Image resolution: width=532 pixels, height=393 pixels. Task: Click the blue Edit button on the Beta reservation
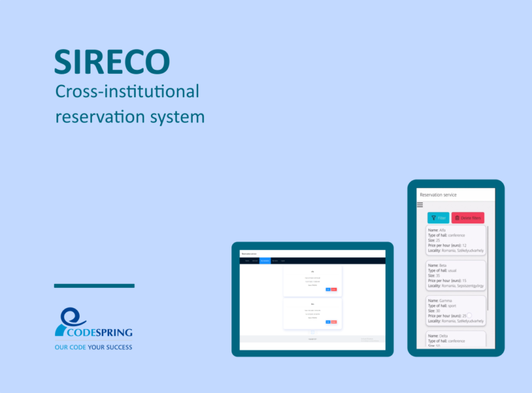coord(328,322)
